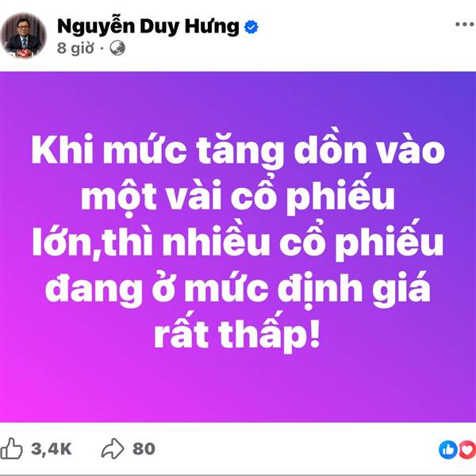The height and width of the screenshot is (476, 476).
Task: Click the blue Like reaction bubble
Action: pyautogui.click(x=448, y=449)
